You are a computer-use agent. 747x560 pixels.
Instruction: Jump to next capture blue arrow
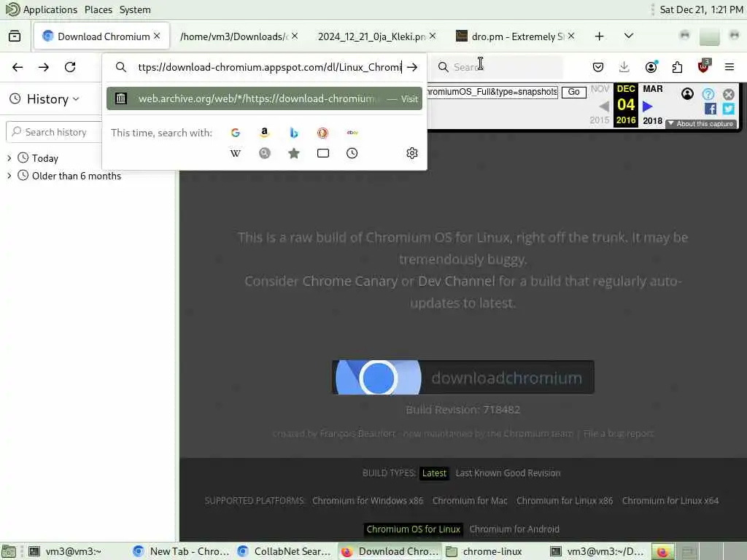(x=648, y=106)
